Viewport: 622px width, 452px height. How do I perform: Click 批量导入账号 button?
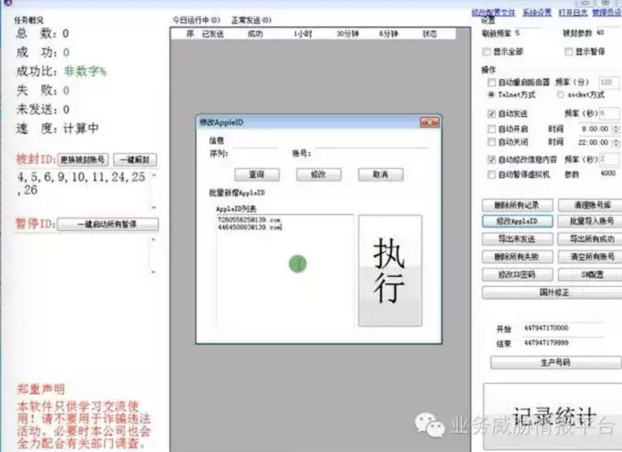point(590,221)
